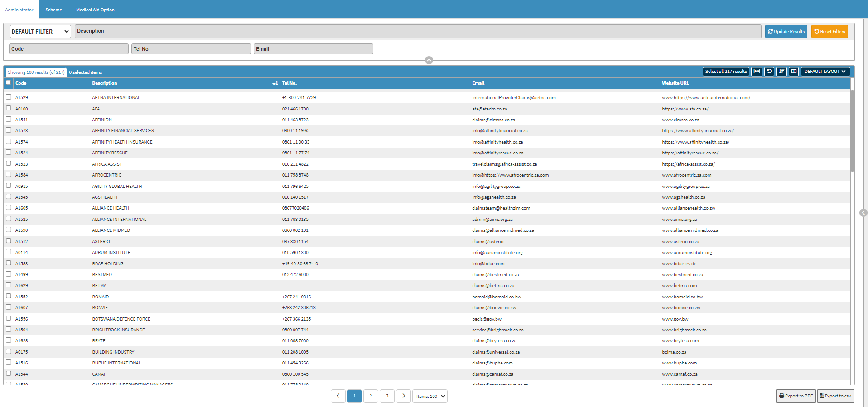
Task: Click phone number +1-800-231-7729
Action: 299,98
